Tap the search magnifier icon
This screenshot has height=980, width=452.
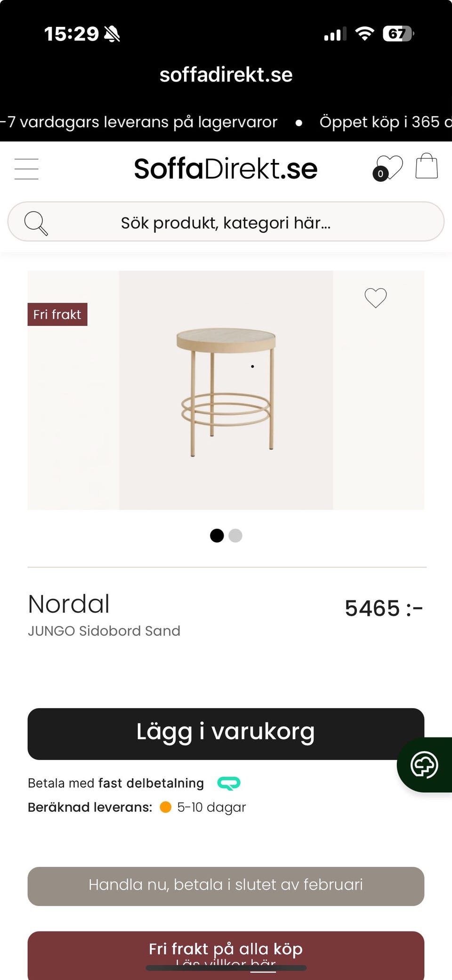tap(36, 223)
